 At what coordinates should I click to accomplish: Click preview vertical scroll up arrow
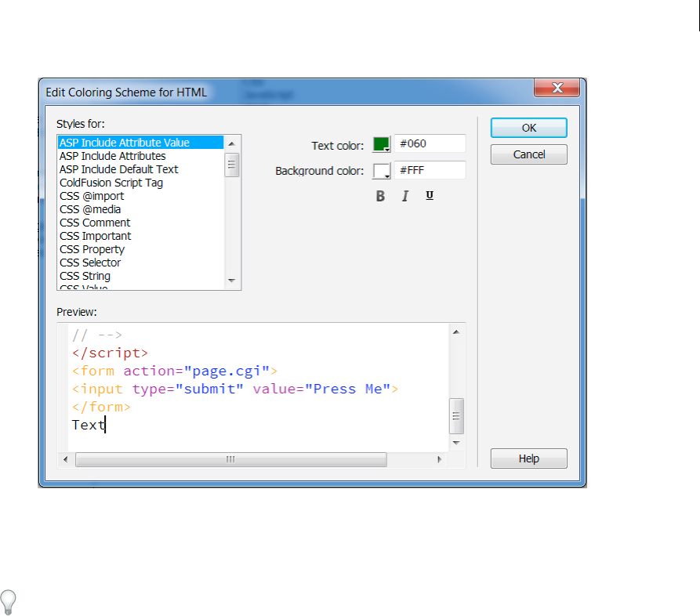point(456,332)
